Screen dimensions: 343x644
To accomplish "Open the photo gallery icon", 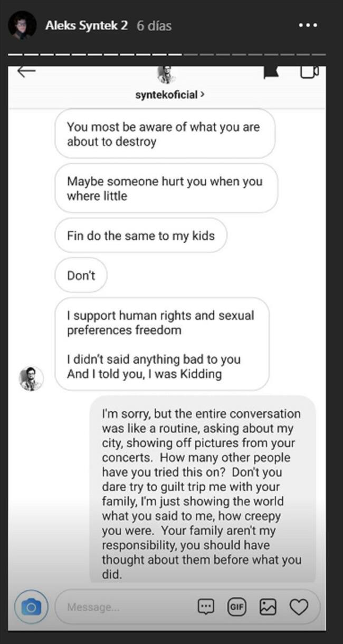I will (x=268, y=608).
